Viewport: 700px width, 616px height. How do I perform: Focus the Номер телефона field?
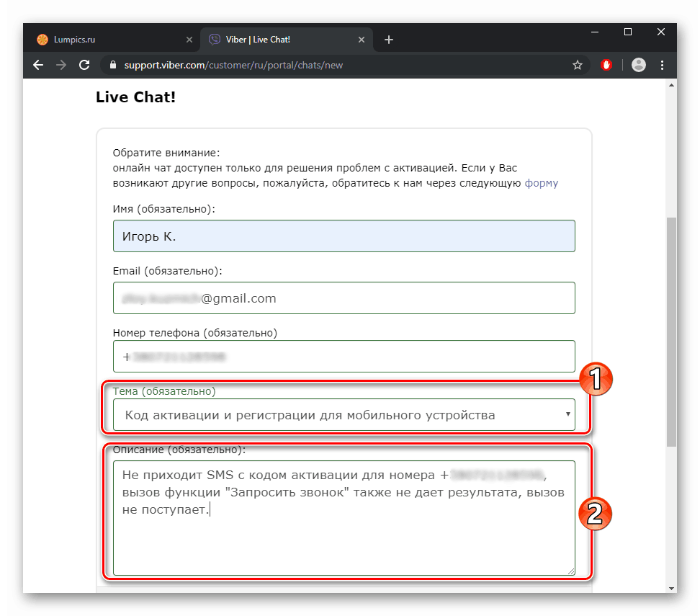(344, 357)
